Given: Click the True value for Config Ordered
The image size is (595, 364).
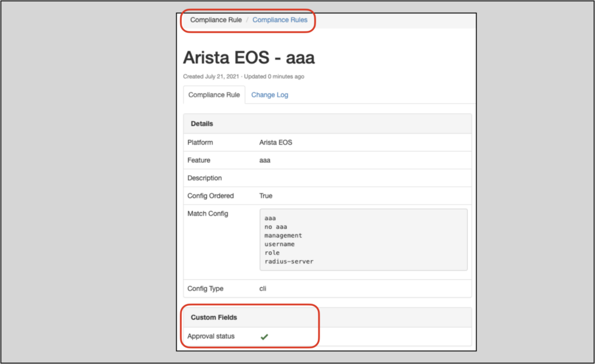Looking at the screenshot, I should point(266,196).
